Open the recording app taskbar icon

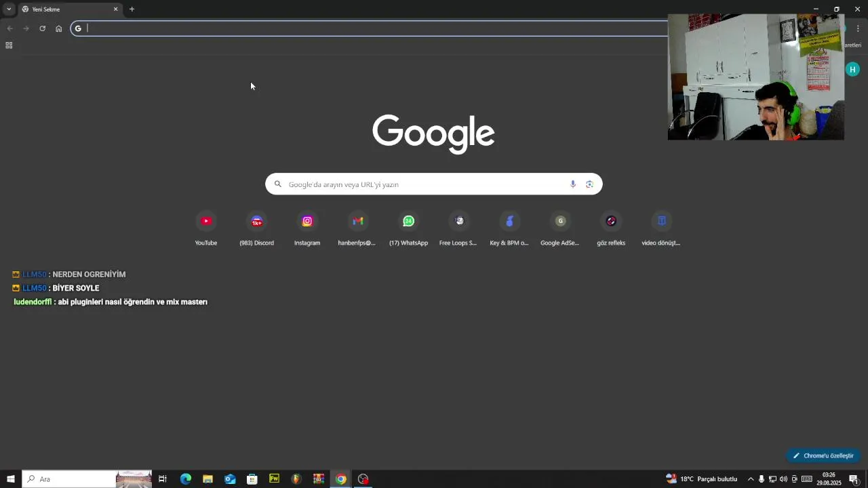click(x=363, y=479)
